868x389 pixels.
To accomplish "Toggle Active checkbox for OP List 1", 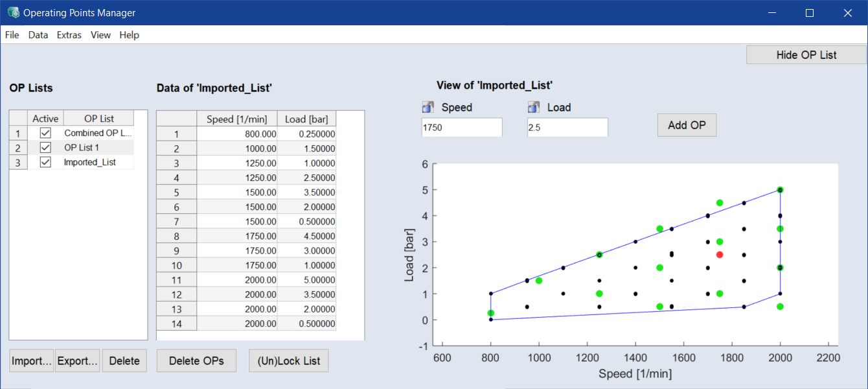I will 45,148.
